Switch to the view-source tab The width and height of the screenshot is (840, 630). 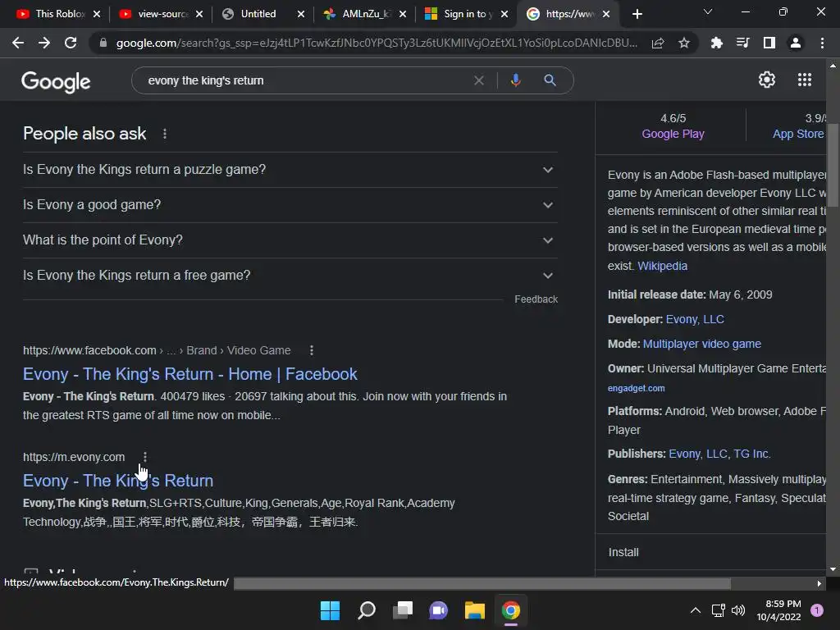pos(160,14)
